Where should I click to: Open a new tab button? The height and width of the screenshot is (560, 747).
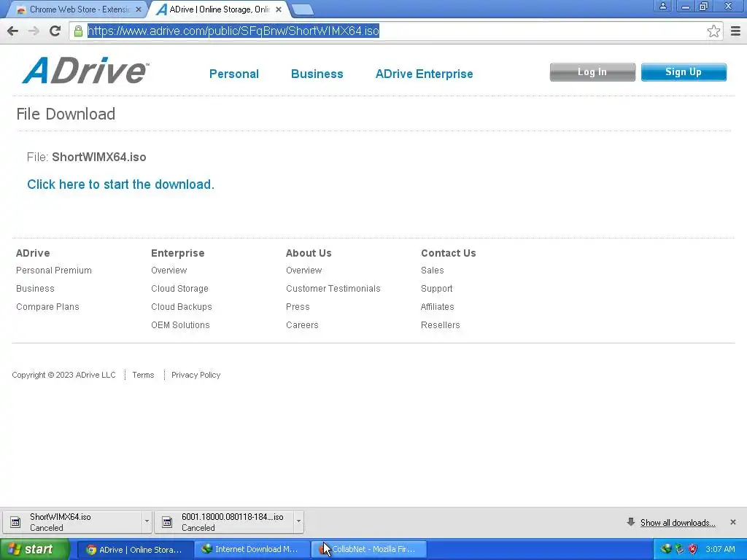click(301, 9)
